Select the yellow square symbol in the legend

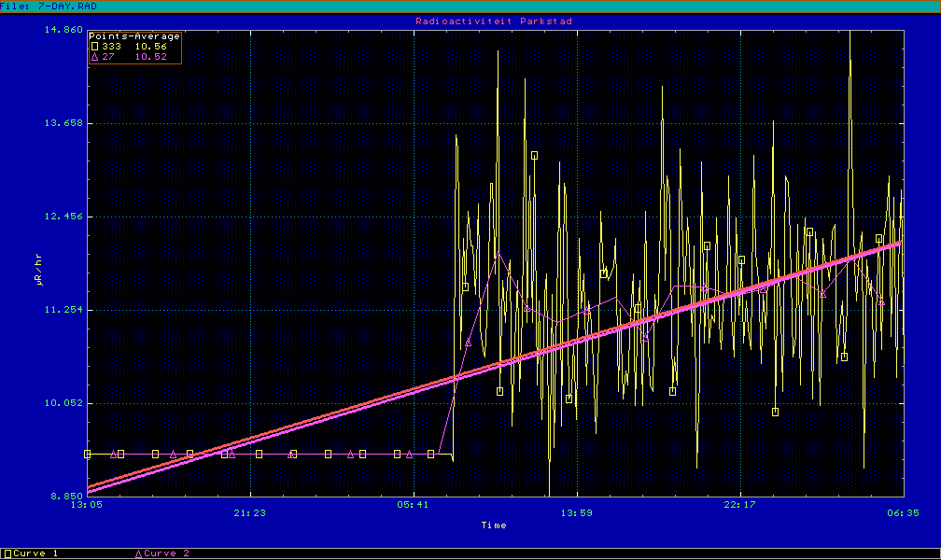point(94,46)
